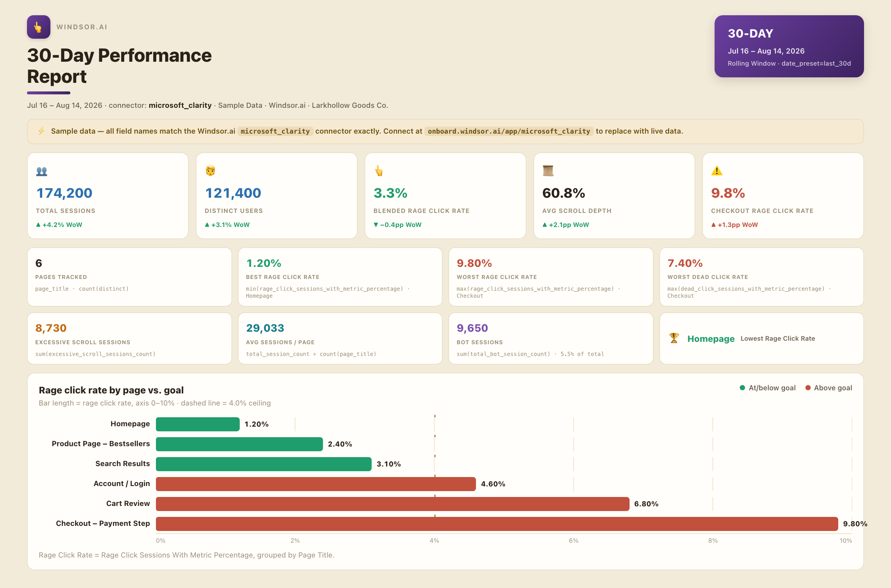
Task: Click the Account / Login row label
Action: click(x=122, y=484)
